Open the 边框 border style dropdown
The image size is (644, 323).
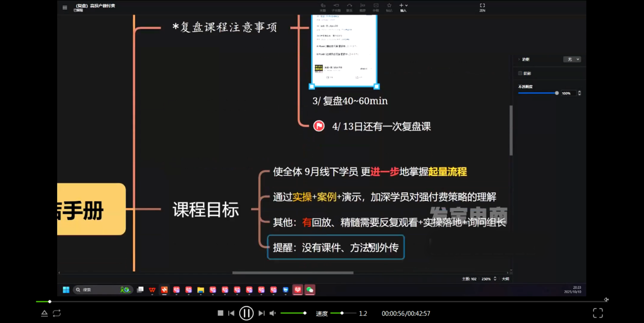(x=572, y=59)
